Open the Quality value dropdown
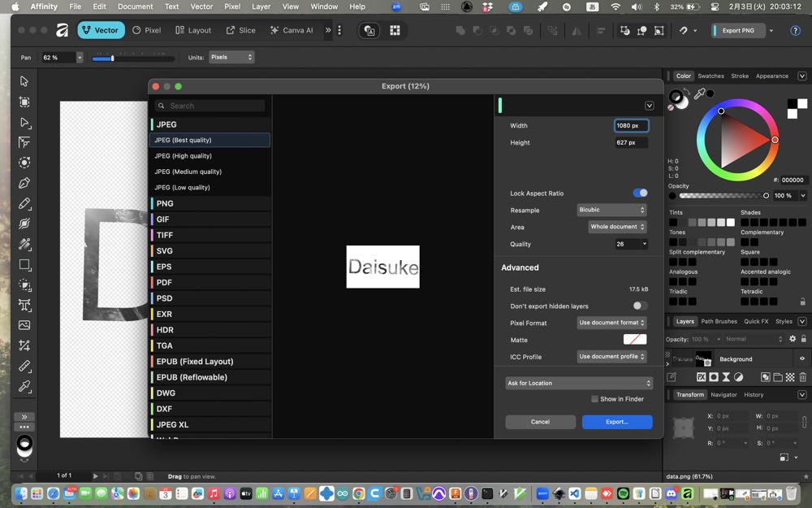812x508 pixels. (x=645, y=244)
